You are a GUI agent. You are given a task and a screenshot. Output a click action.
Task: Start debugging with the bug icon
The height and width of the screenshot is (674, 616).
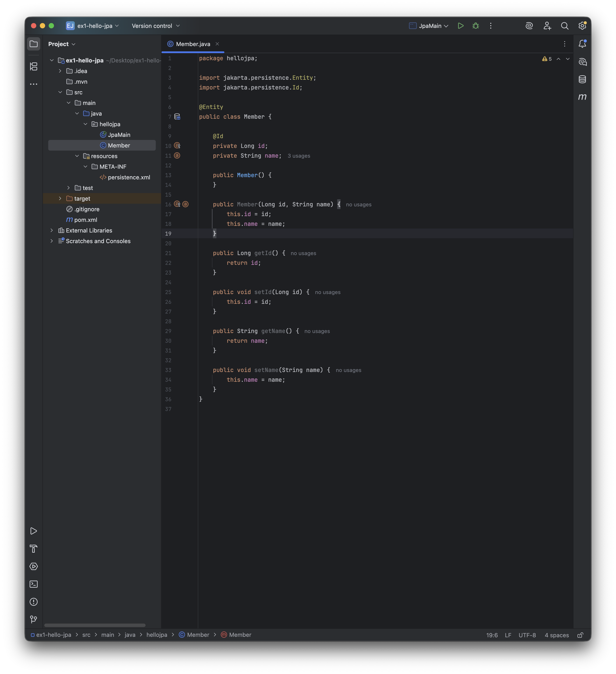tap(476, 26)
